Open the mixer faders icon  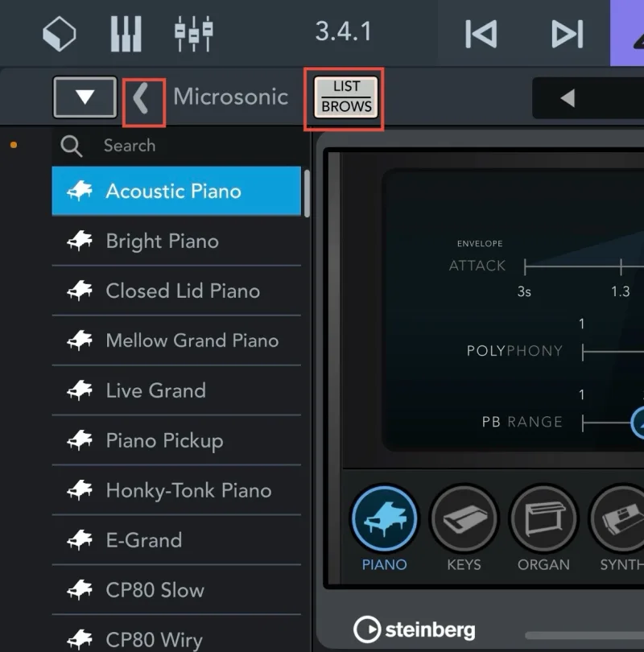tap(194, 34)
